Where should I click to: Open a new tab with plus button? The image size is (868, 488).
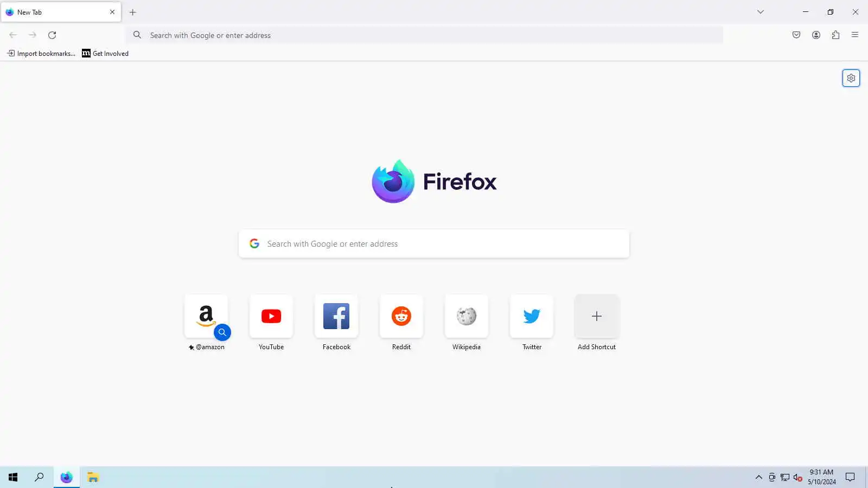click(133, 12)
